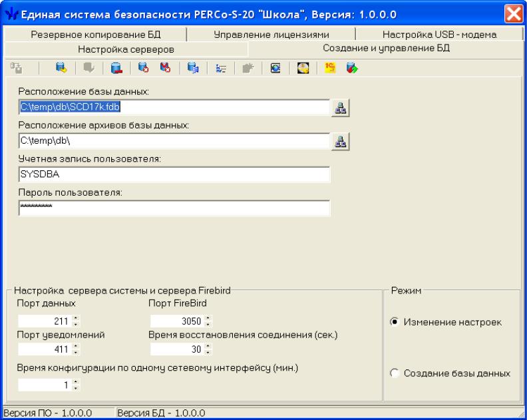527x420 pixels.
Task: Click the red-blue database with X icon
Action: tap(165, 68)
